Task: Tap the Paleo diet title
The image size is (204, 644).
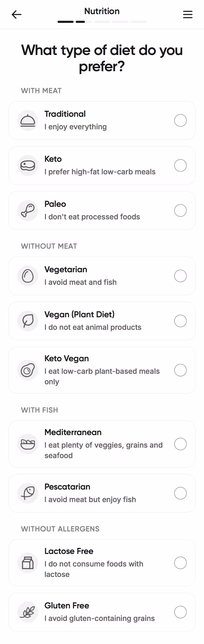Action: click(x=55, y=204)
